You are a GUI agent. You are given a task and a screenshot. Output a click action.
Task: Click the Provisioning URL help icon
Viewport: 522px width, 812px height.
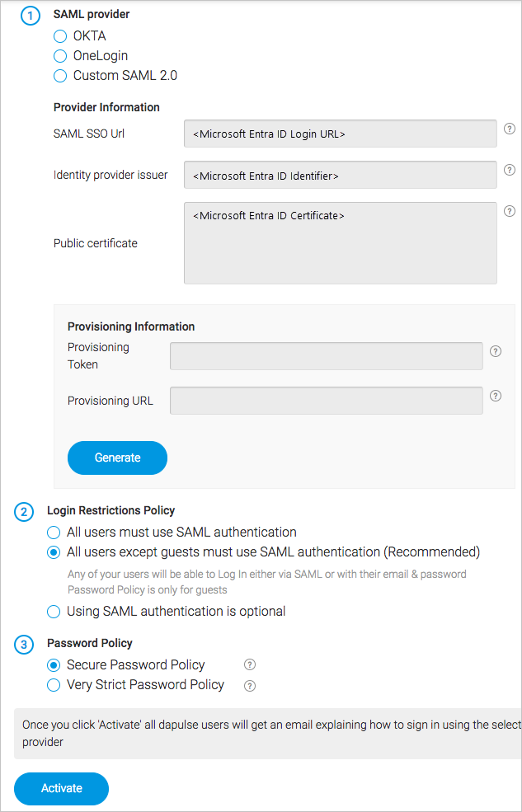click(x=495, y=396)
